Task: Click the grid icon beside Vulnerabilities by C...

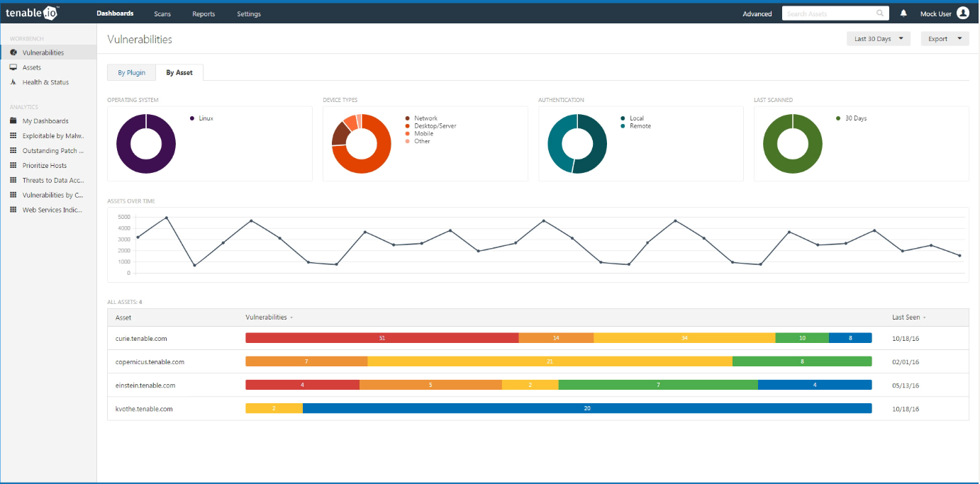Action: [x=13, y=195]
